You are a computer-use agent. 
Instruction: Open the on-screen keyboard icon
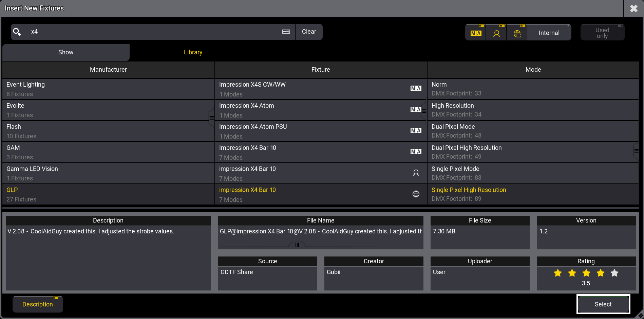[x=286, y=32]
